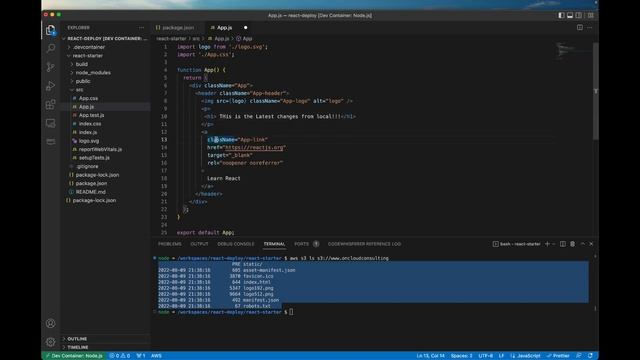
Task: Click the UTF-8 encoding indicator
Action: click(x=486, y=356)
